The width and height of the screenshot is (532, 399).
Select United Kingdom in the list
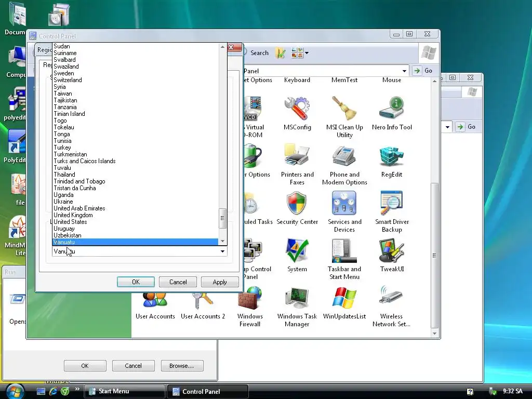coord(135,215)
